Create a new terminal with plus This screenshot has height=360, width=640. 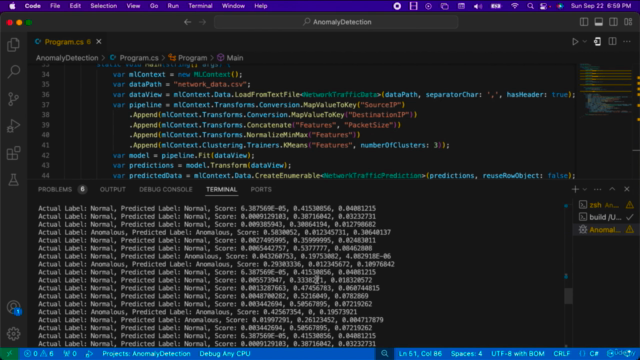click(x=575, y=189)
